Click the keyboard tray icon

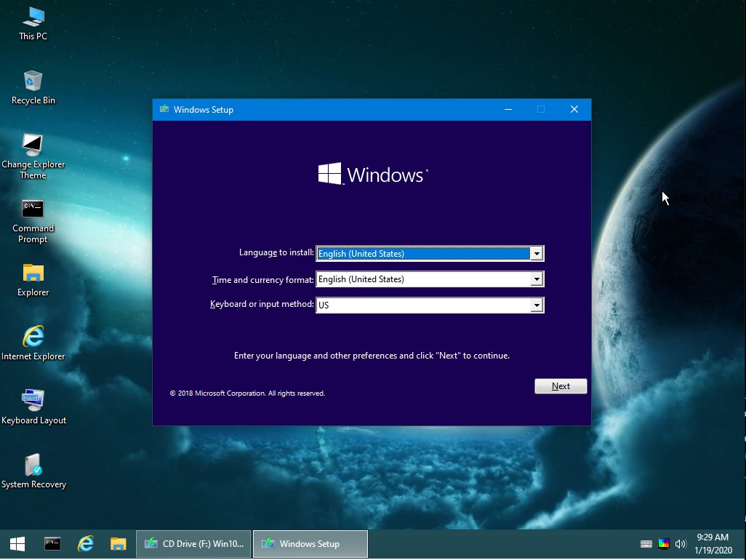click(x=646, y=544)
